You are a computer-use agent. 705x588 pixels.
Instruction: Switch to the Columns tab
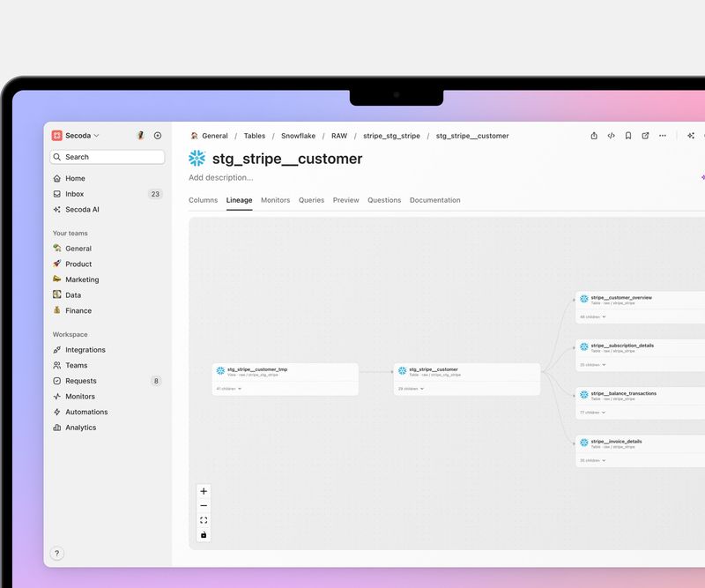point(203,200)
